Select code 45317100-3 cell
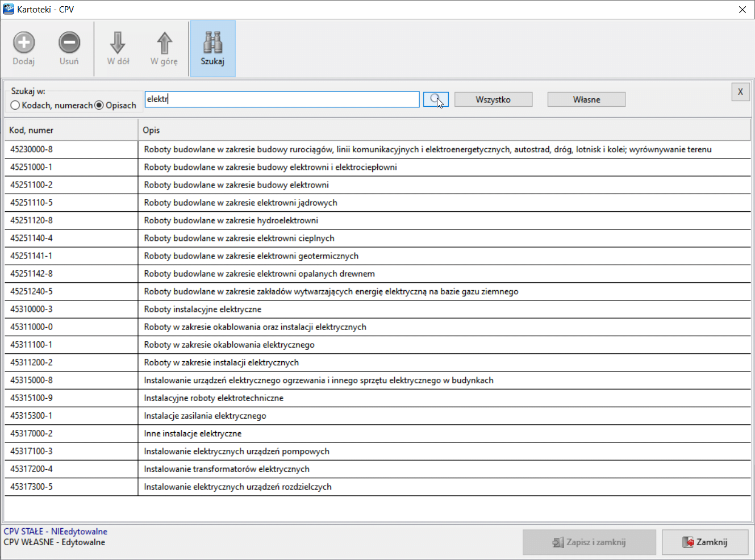Viewport: 755px width, 560px height. (71, 451)
